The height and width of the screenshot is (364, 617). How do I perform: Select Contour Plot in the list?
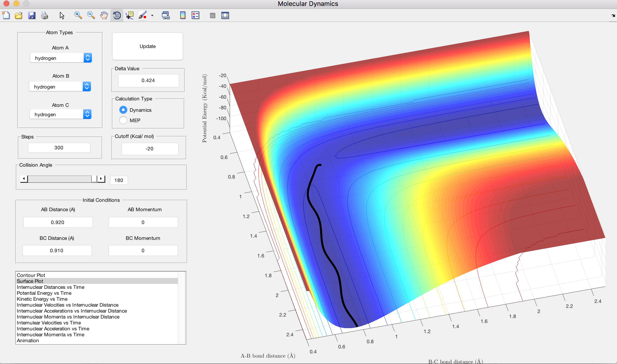pos(31,275)
